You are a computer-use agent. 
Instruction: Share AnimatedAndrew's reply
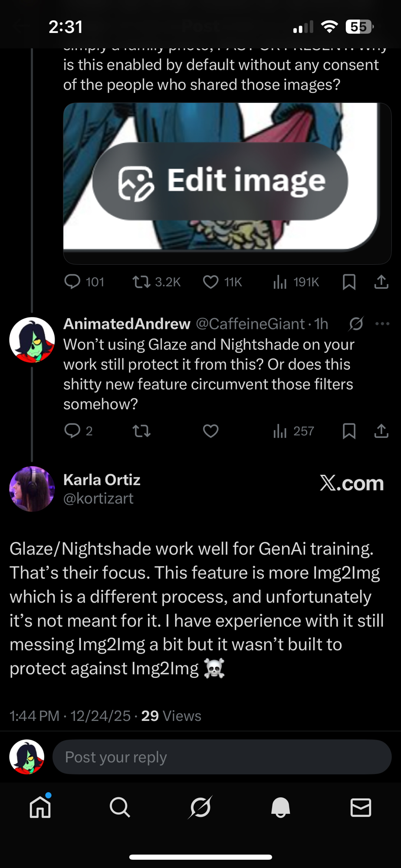[381, 431]
